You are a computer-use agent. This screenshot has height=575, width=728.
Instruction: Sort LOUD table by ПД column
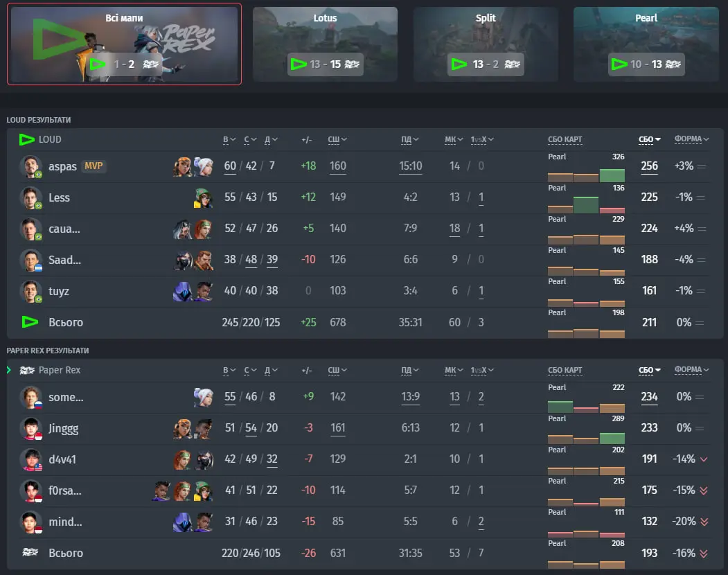point(410,139)
